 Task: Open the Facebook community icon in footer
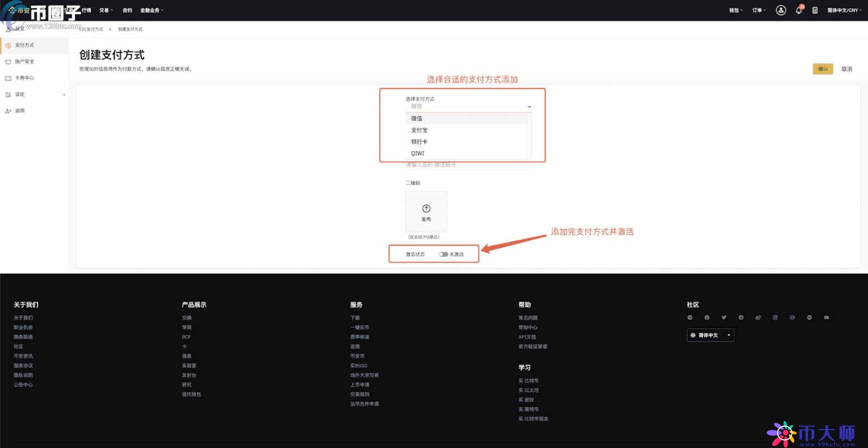click(x=707, y=318)
